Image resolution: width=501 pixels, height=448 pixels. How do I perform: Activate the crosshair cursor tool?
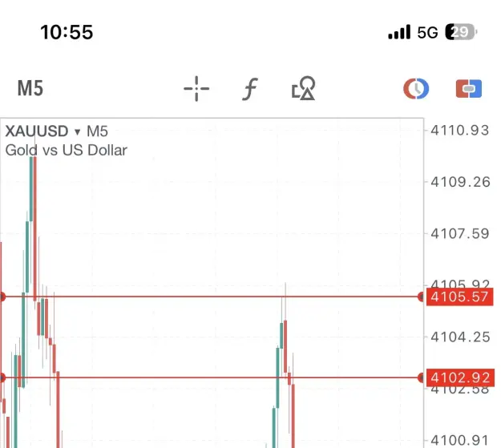(x=196, y=88)
